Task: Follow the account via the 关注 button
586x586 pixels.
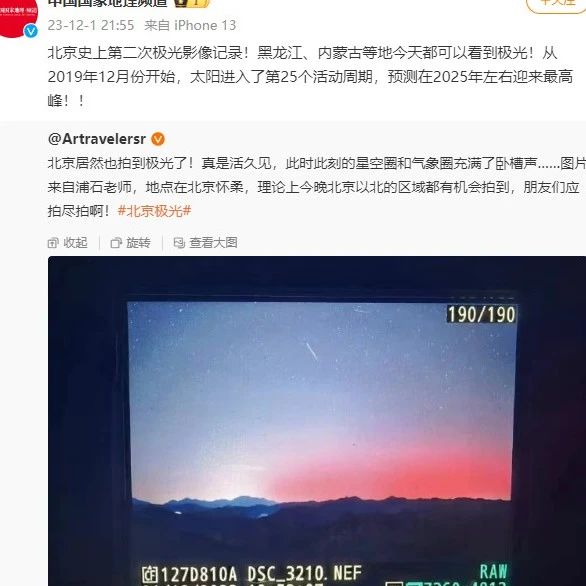Action: click(x=556, y=4)
